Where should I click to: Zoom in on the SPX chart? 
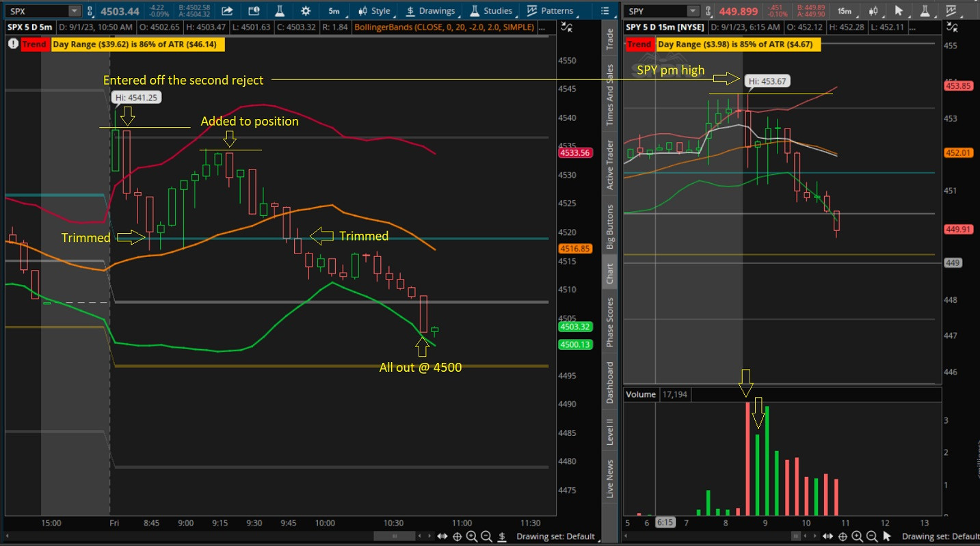[x=472, y=536]
